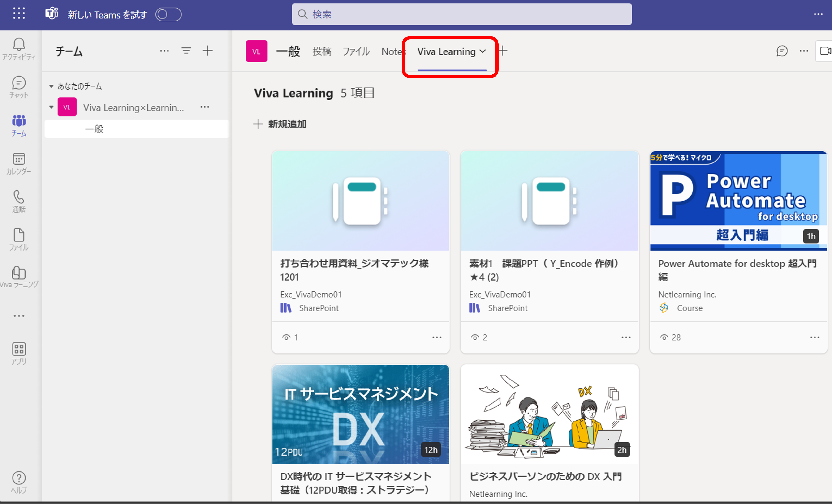Open Power Automate for desktop card thumbnail
Image resolution: width=832 pixels, height=504 pixels.
click(x=738, y=201)
